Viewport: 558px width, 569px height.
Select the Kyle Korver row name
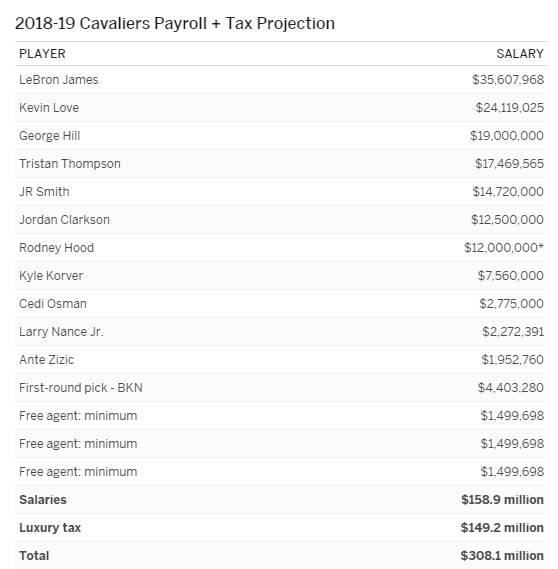(51, 275)
